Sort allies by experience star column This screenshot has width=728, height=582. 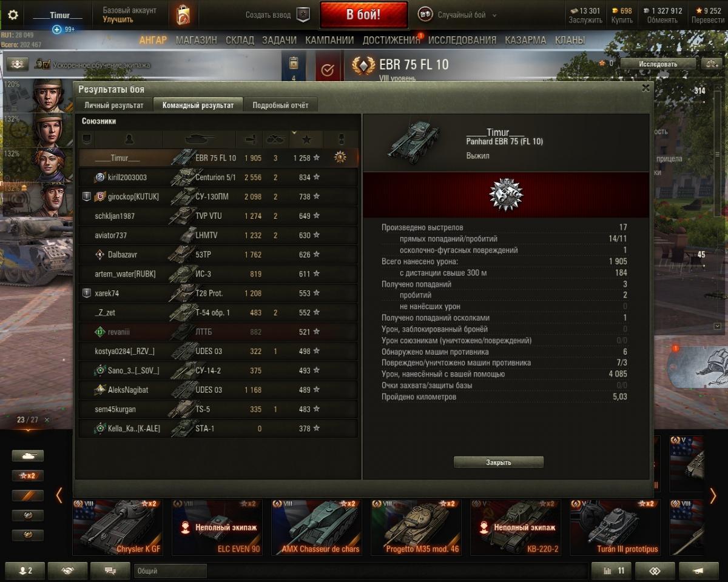(306, 139)
